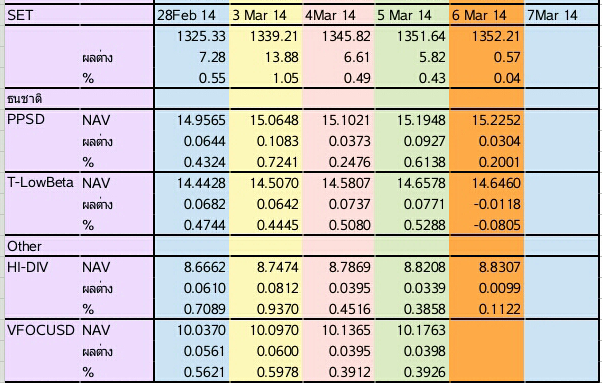Select the T-LowBeta row label
602x383 pixels.
[x=42, y=183]
